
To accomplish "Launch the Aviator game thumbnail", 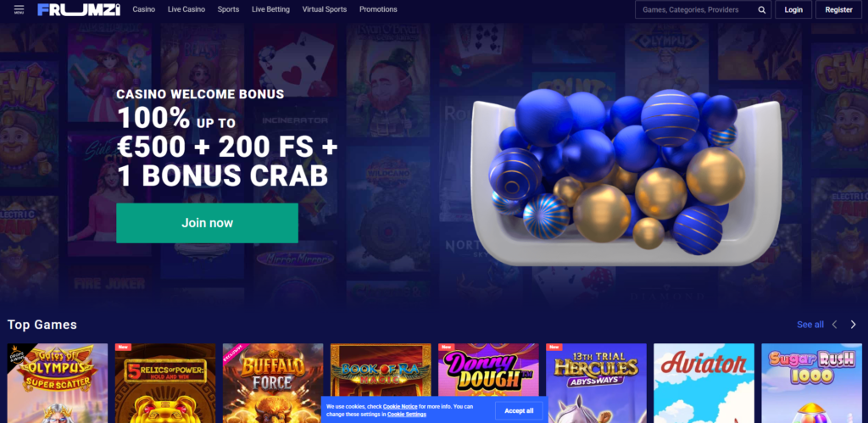I will (704, 383).
